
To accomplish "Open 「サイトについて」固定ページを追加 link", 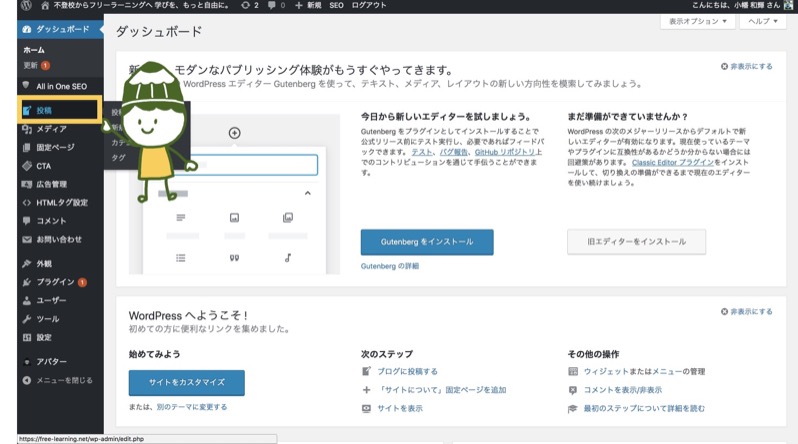I will pos(442,390).
